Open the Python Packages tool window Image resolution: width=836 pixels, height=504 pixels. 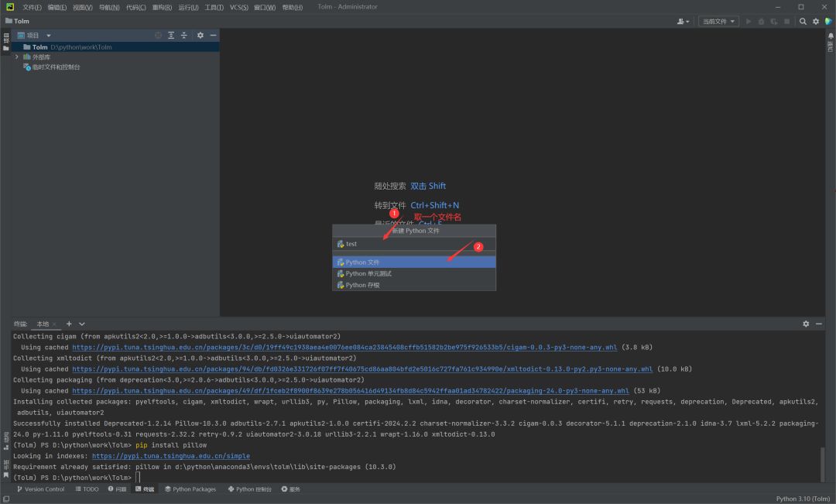click(x=190, y=489)
